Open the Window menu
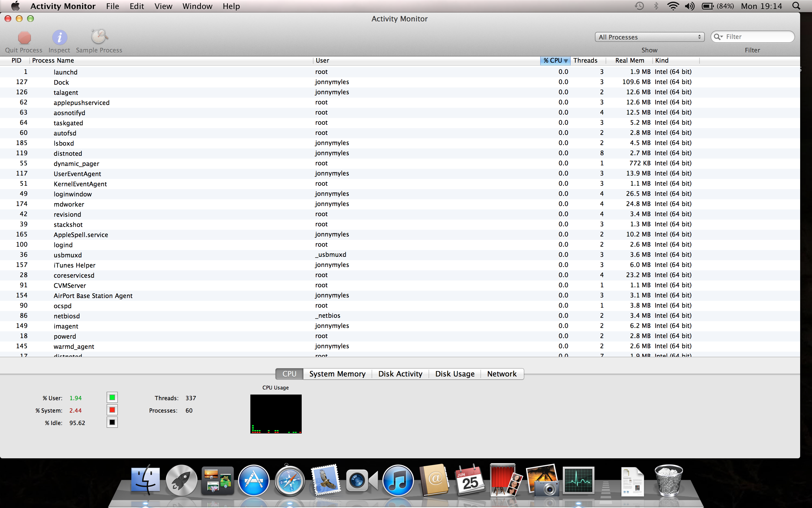The width and height of the screenshot is (812, 508). pyautogui.click(x=197, y=6)
